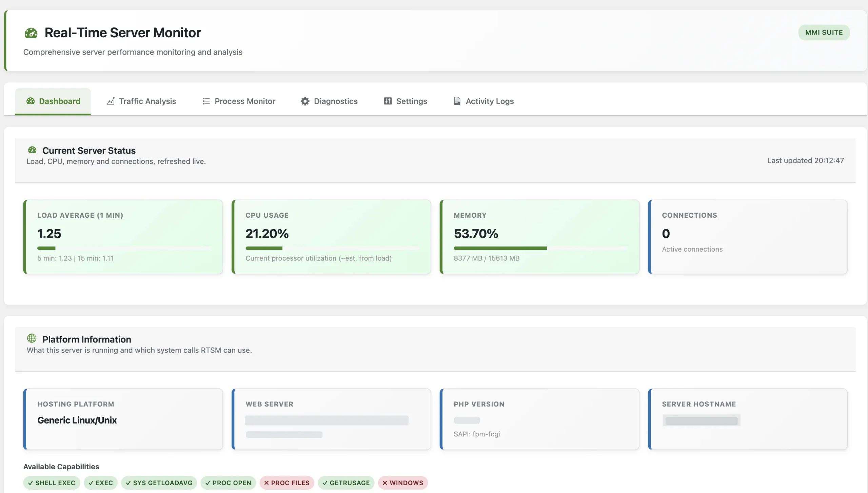Click the Load Average progress bar
Viewport: 868px width, 493px height.
pyautogui.click(x=124, y=248)
